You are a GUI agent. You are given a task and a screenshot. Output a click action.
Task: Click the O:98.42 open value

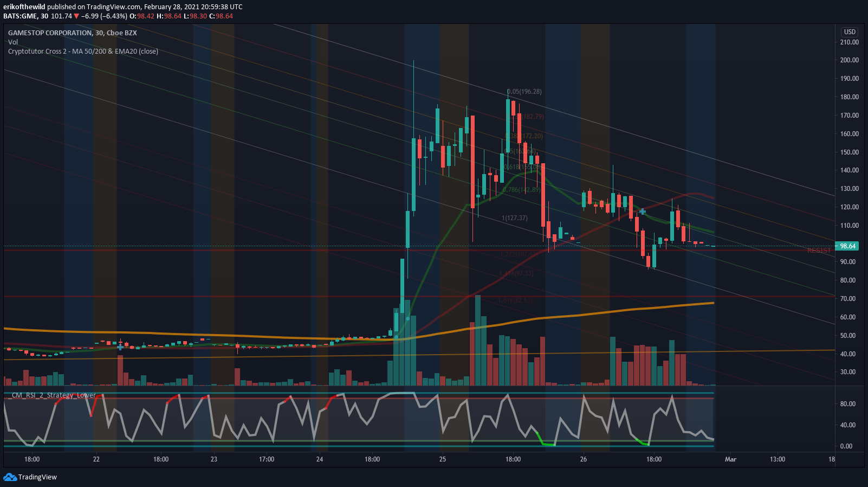click(x=143, y=16)
